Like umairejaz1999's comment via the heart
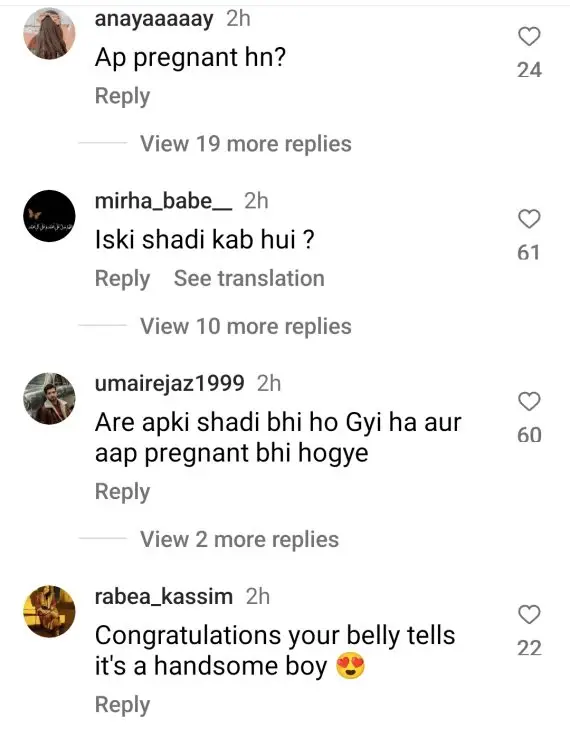Screen dimensions: 570x729 [x=529, y=402]
